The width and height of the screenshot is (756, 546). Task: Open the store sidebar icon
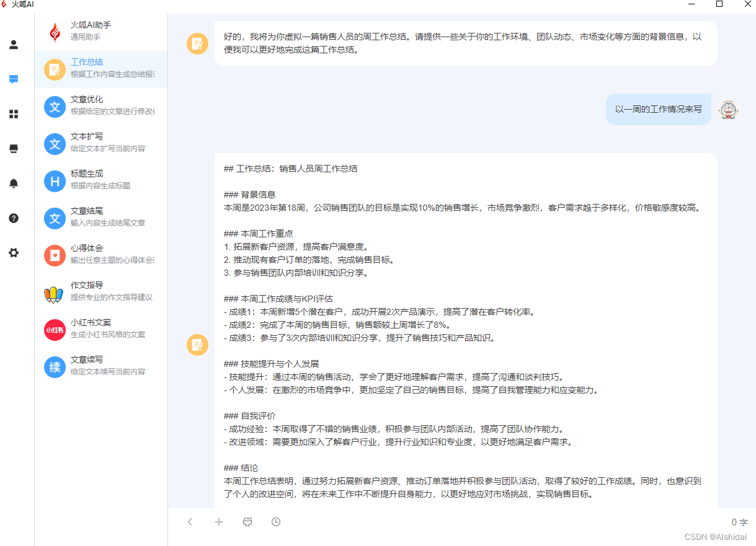(x=14, y=149)
